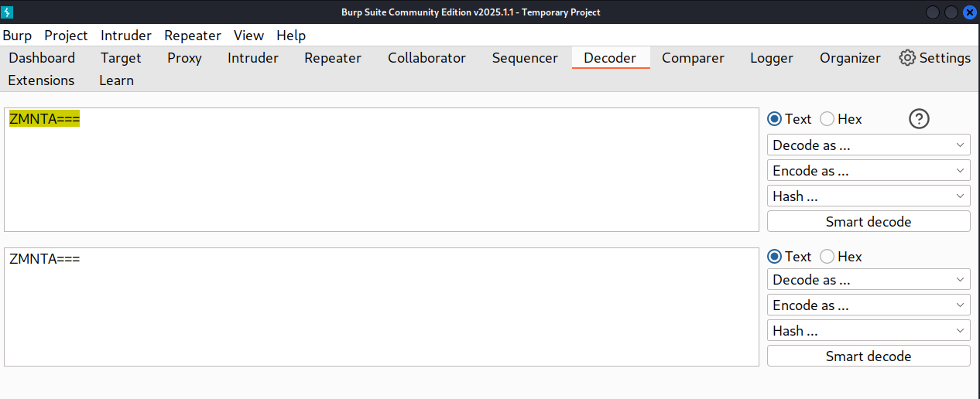Click the Settings gear icon
This screenshot has width=980, height=399.
(x=907, y=58)
